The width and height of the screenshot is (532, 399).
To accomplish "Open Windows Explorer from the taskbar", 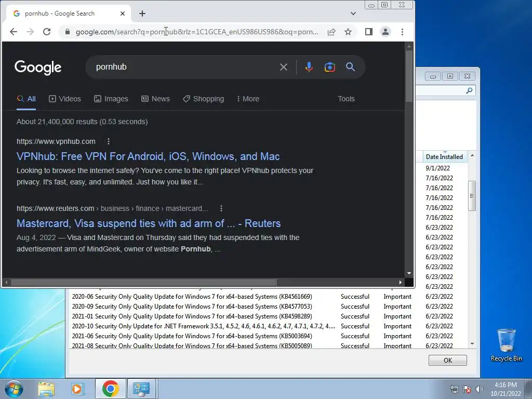I will tap(46, 389).
